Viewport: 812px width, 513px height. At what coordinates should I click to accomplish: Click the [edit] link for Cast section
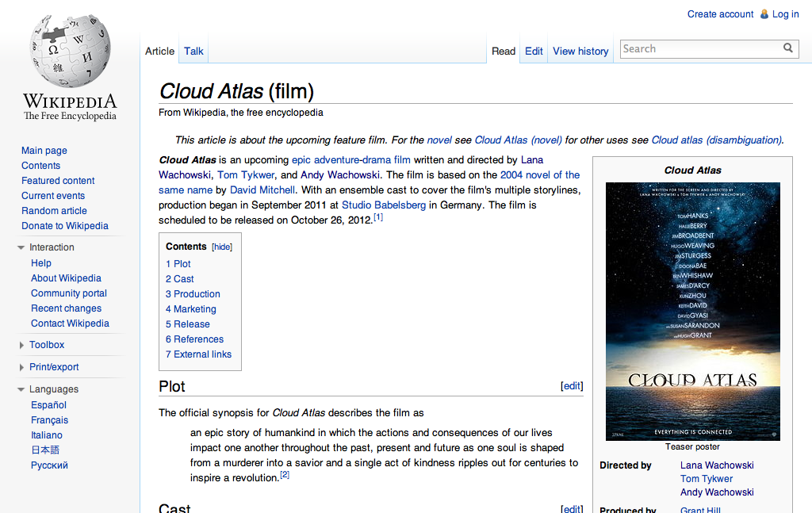point(572,509)
